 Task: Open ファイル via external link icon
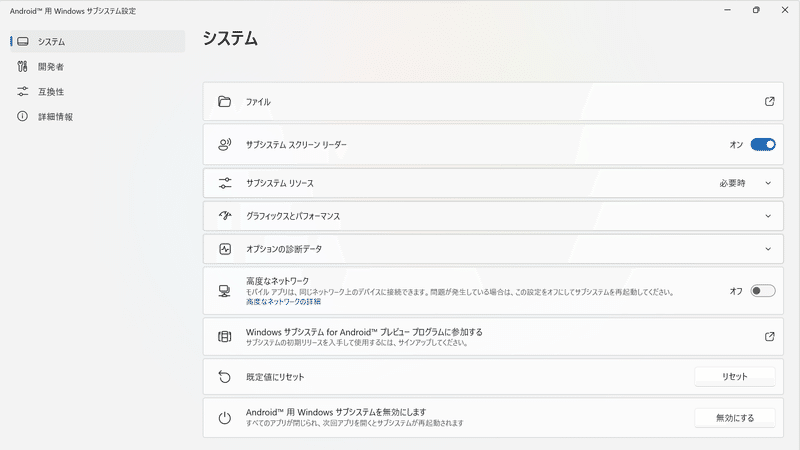point(769,102)
